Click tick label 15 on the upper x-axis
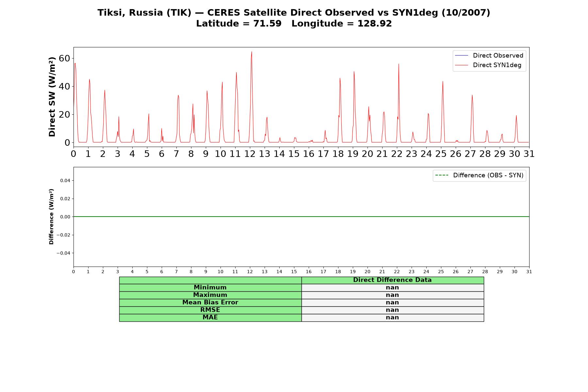Viewport: 588px width, 392px height. 294,154
